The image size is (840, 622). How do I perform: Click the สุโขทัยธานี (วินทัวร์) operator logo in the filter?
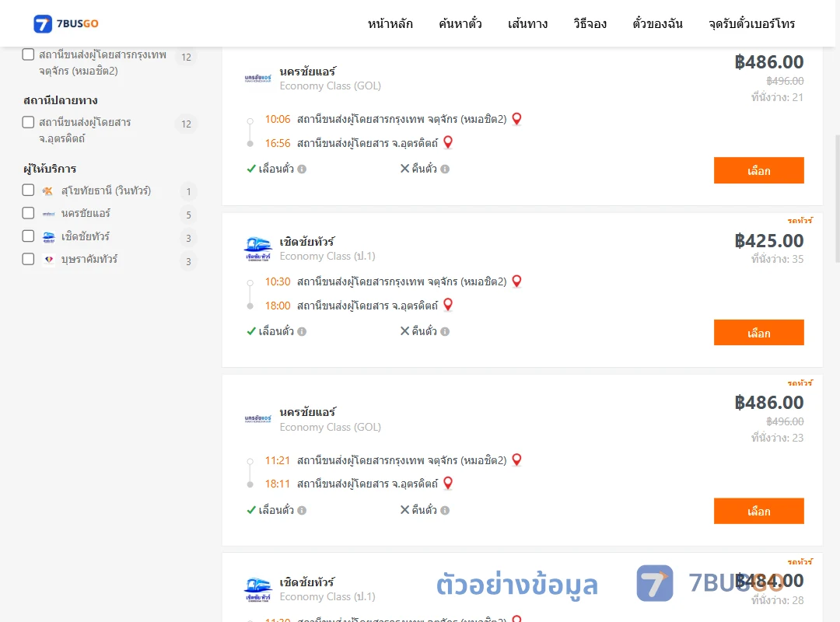(x=48, y=190)
